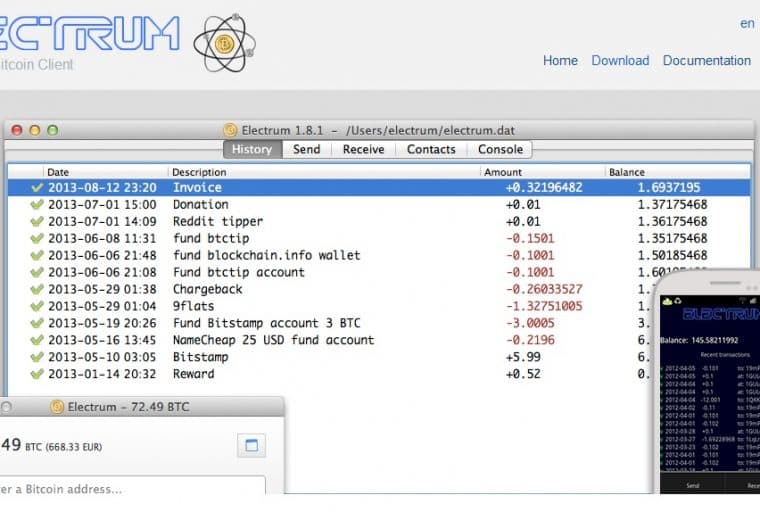The height and width of the screenshot is (512, 760).
Task: Click the yellow minimize button of Electrum window
Action: coord(35,130)
